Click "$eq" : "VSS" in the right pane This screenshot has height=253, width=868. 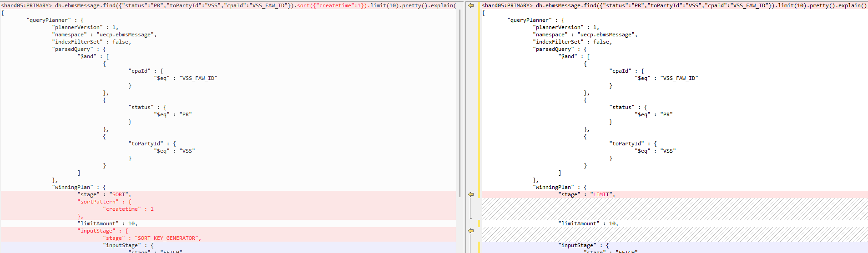655,151
